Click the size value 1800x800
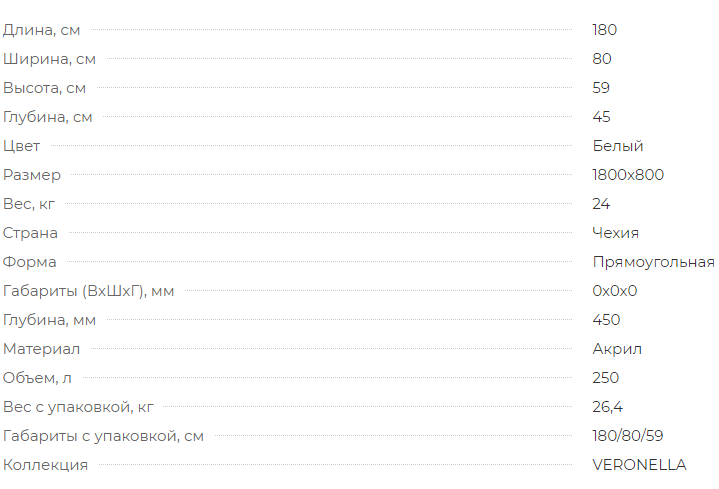The image size is (719, 489). [628, 175]
